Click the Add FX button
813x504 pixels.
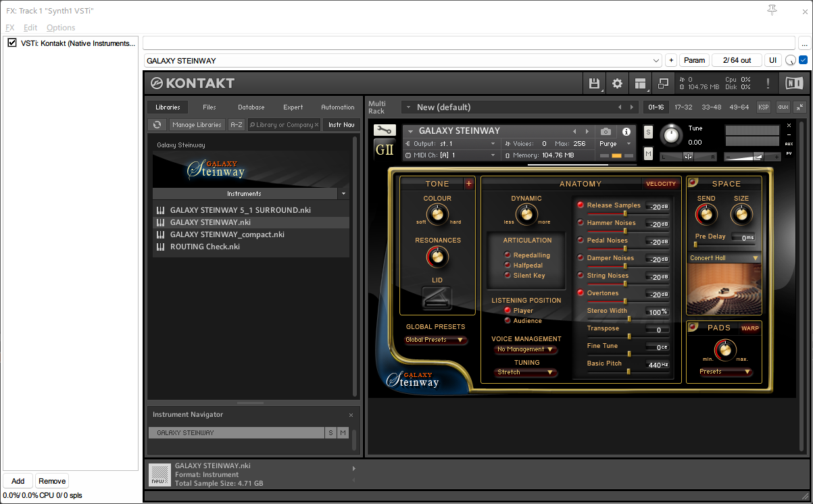[x=18, y=481]
